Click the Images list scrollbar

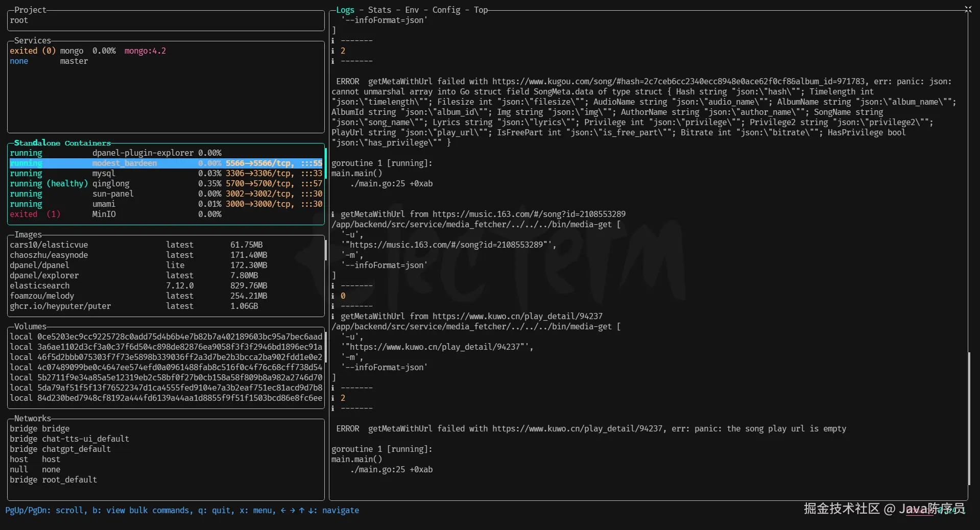(325, 250)
